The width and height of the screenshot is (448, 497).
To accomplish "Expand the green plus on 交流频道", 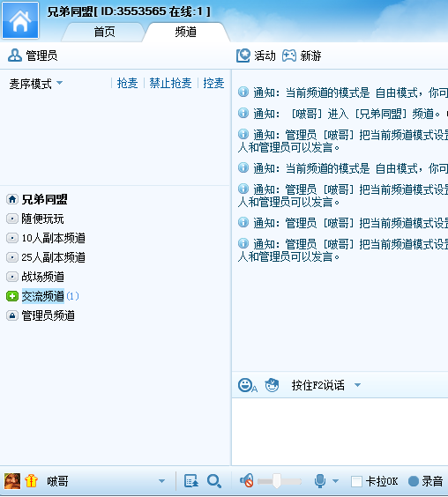I will pos(12,296).
